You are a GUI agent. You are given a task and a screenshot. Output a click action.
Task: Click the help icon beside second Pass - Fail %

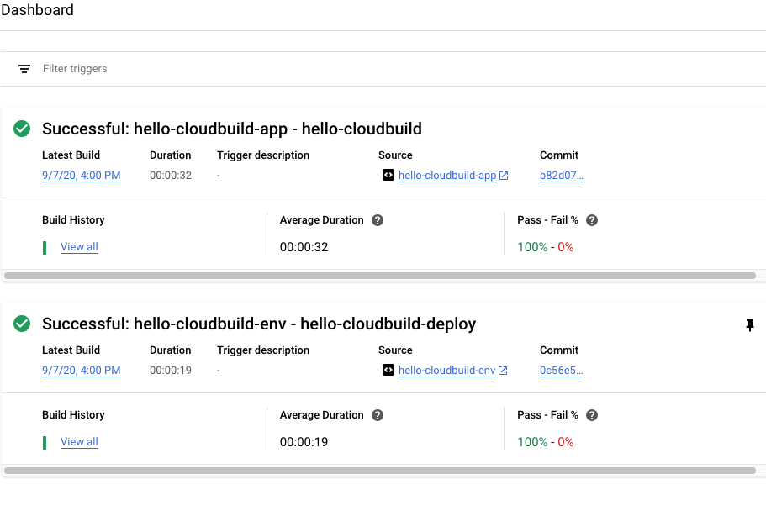pyautogui.click(x=592, y=415)
